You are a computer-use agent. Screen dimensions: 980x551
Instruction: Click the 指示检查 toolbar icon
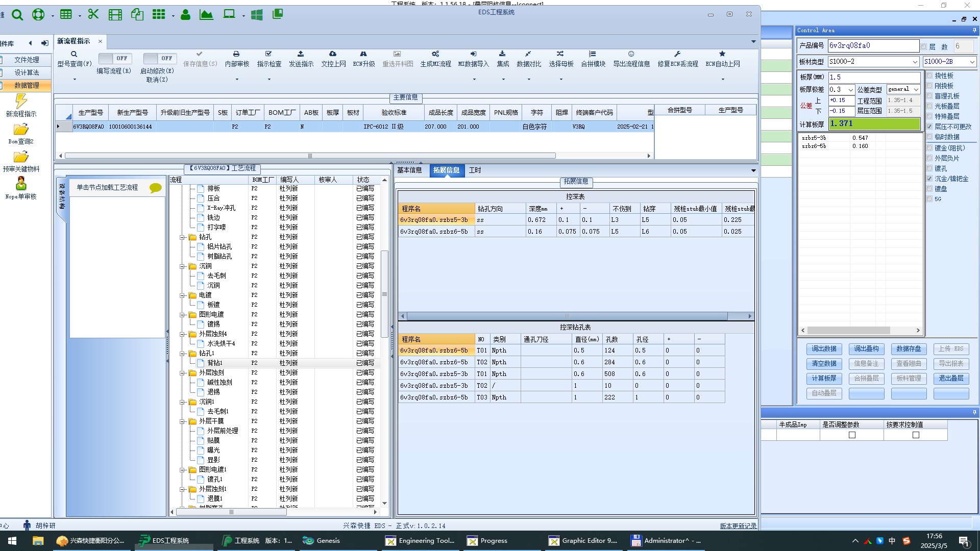(x=268, y=54)
